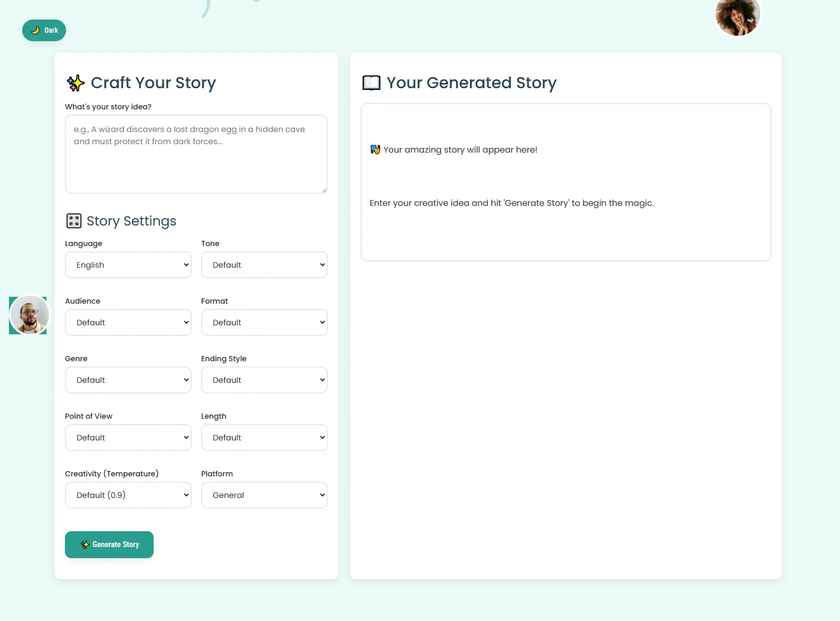
Task: Click the sparkle icon inside Generate Story button
Action: tap(84, 544)
